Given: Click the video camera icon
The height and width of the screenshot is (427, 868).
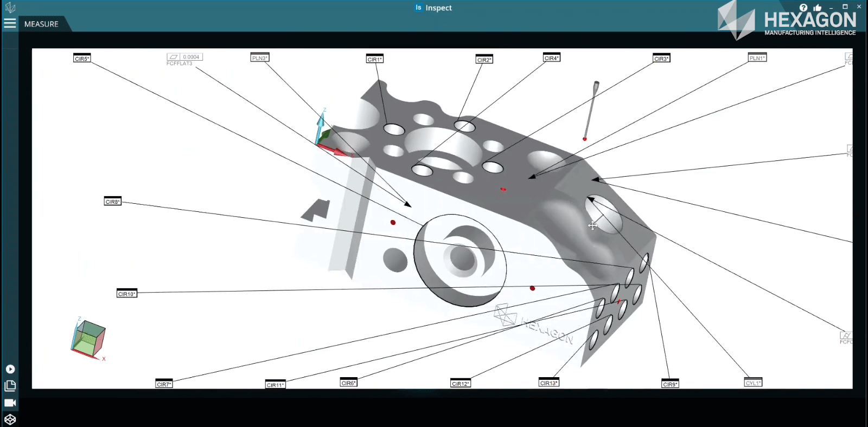Looking at the screenshot, I should point(10,403).
